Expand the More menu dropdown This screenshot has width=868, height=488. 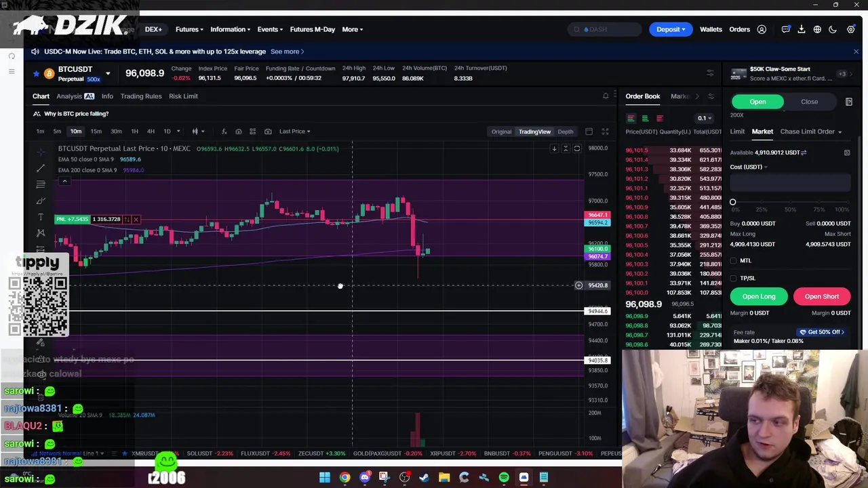click(x=352, y=29)
